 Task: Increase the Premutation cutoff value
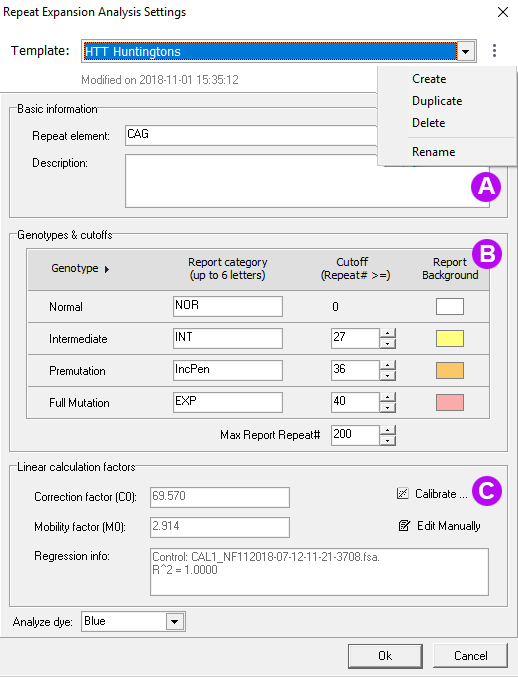coord(388,365)
